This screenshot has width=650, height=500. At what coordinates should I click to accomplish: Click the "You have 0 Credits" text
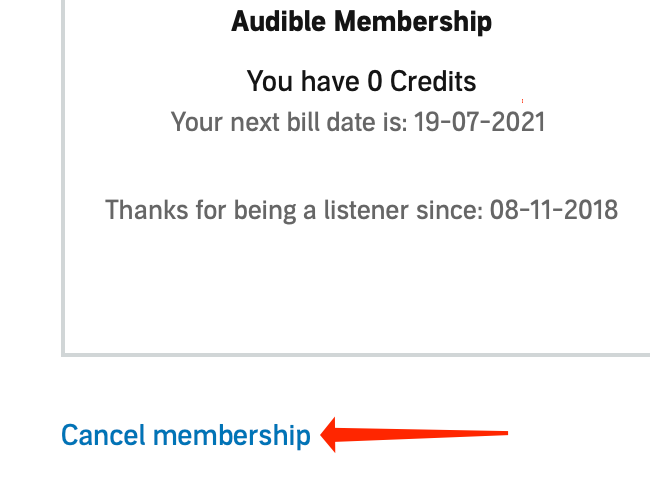[x=361, y=81]
